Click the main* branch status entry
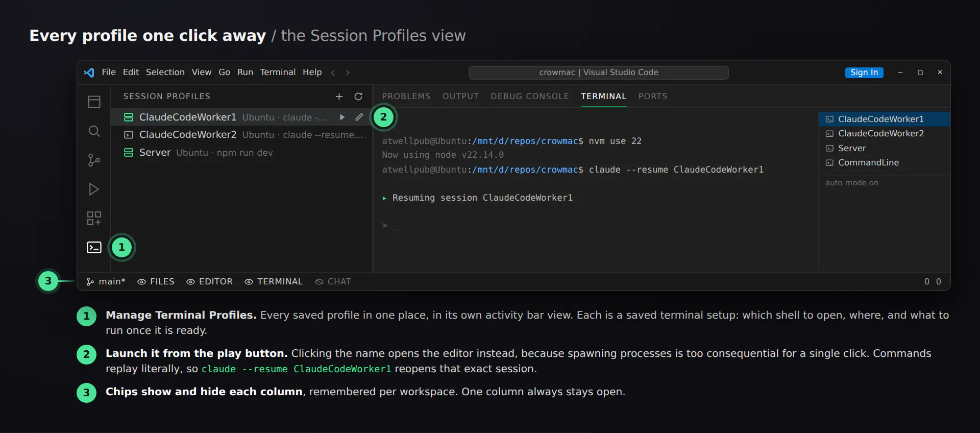Screen dimensions: 980x433 pos(106,282)
